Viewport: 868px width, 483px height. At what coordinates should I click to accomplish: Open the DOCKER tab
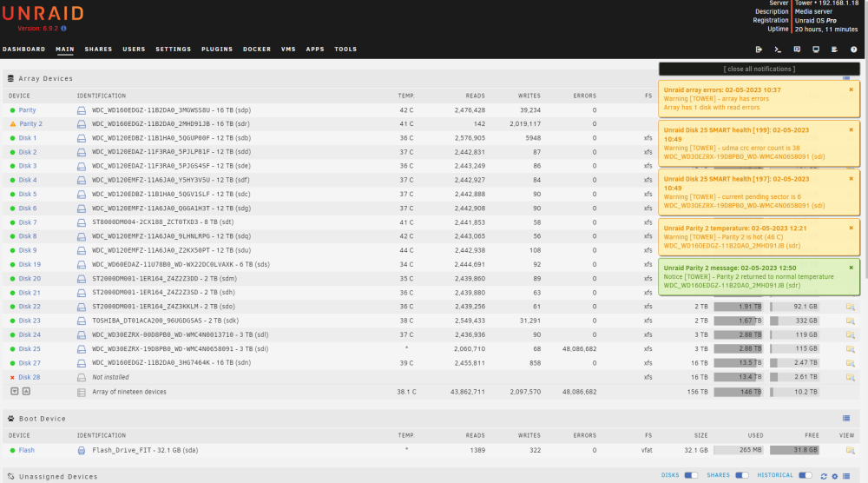tap(257, 50)
